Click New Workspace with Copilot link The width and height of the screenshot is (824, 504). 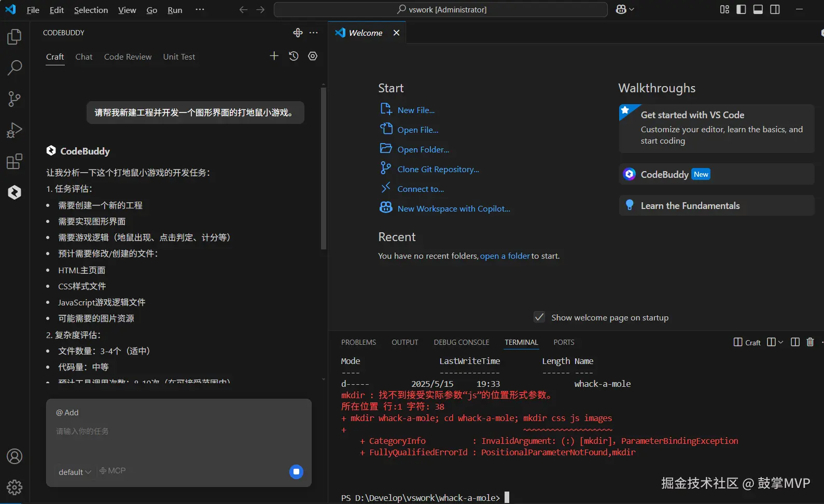pos(454,208)
